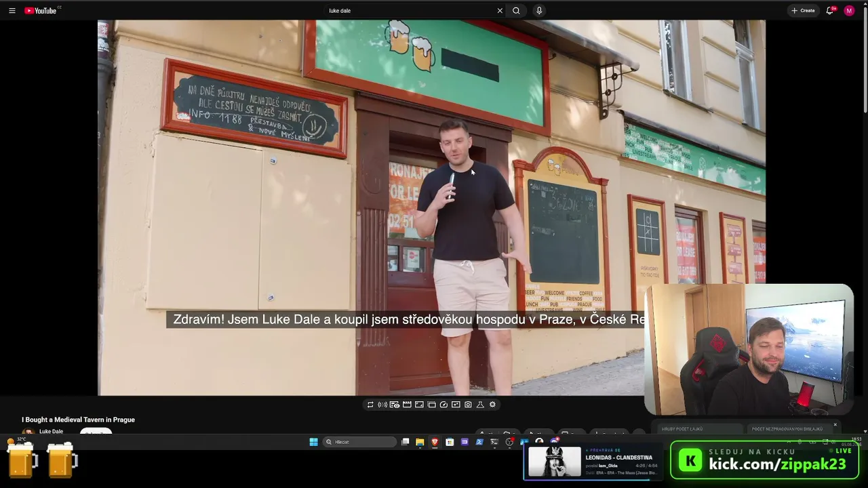Click the webcam overlay of the streamer
This screenshot has height=488, width=868.
(749, 349)
